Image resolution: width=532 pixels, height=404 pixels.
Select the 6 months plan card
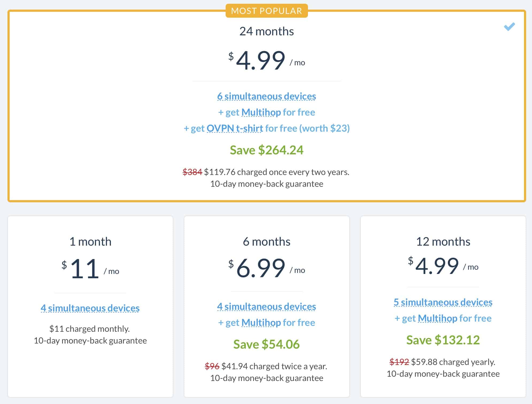click(x=267, y=307)
